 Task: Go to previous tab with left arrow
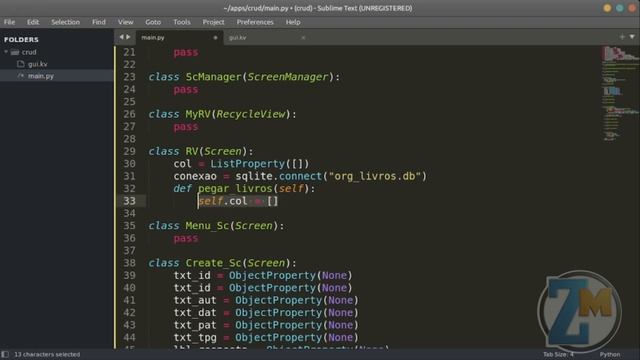click(x=121, y=37)
